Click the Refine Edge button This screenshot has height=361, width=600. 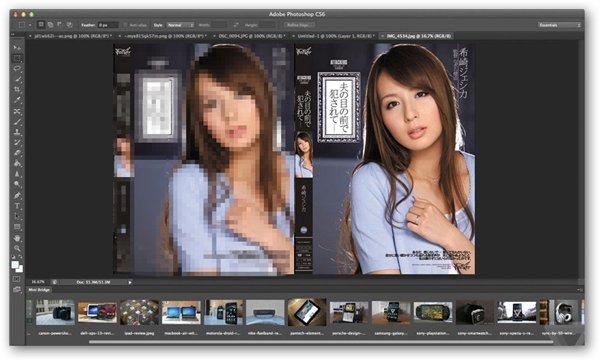tap(299, 25)
